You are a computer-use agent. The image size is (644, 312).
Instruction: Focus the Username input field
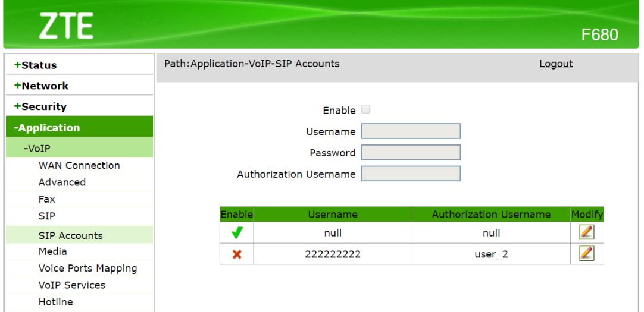point(411,131)
